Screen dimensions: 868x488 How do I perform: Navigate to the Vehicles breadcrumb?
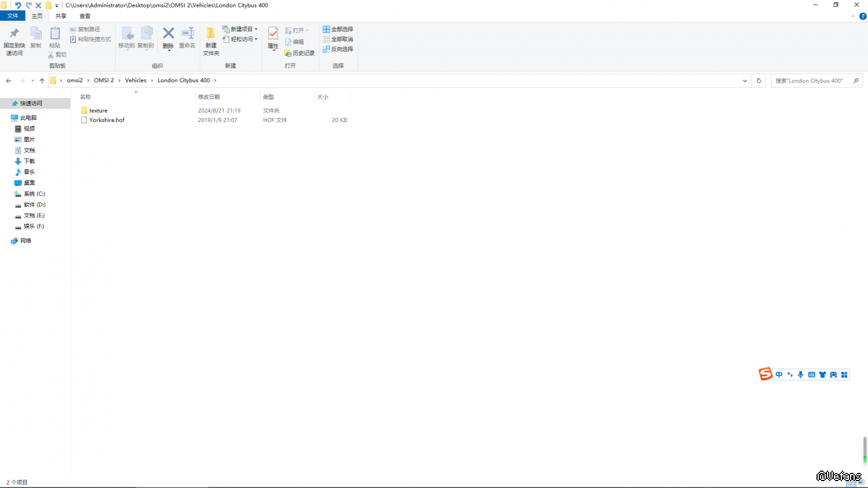[x=136, y=80]
